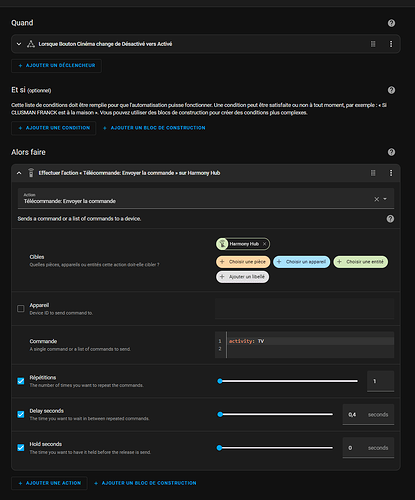The width and height of the screenshot is (415, 500).
Task: Enable the Appareil checkbox
Action: pyautogui.click(x=21, y=309)
